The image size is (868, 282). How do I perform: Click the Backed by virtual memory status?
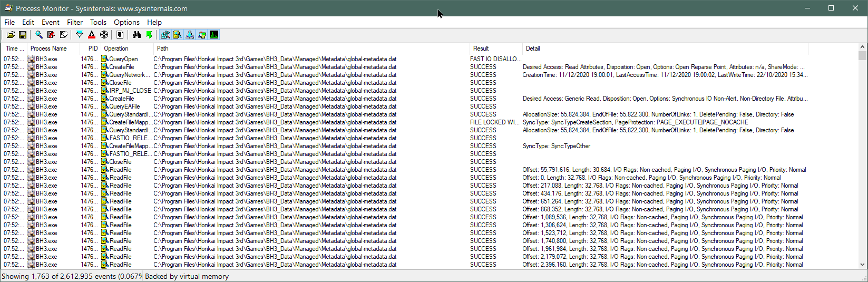(187, 276)
